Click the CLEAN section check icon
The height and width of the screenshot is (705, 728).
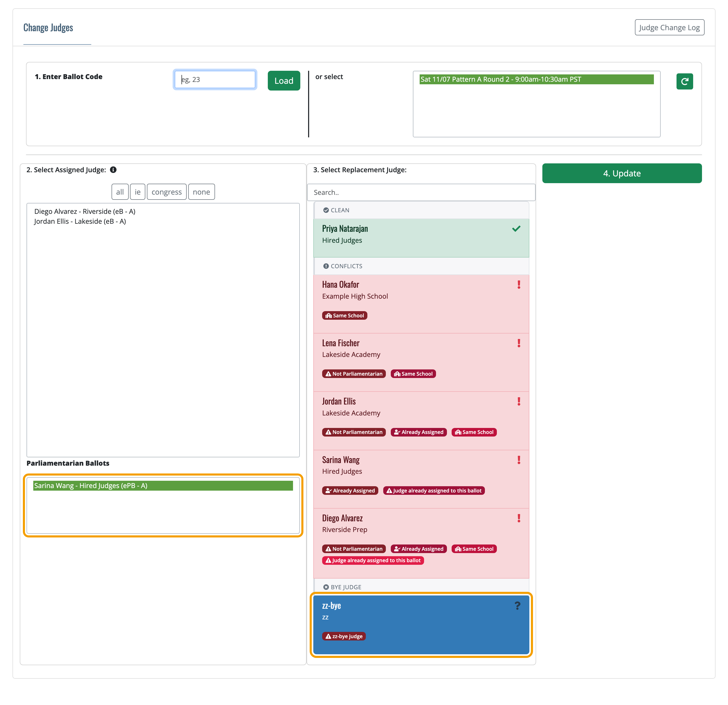[326, 210]
